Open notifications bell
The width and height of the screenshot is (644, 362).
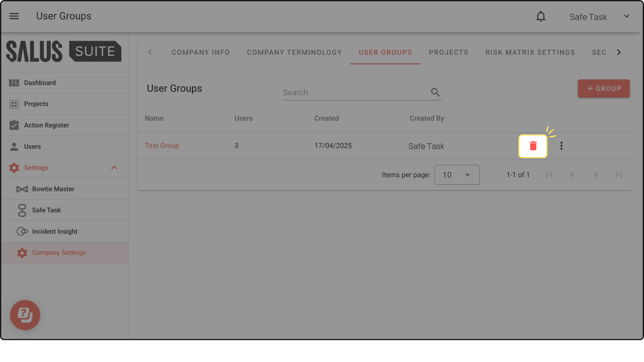[541, 16]
